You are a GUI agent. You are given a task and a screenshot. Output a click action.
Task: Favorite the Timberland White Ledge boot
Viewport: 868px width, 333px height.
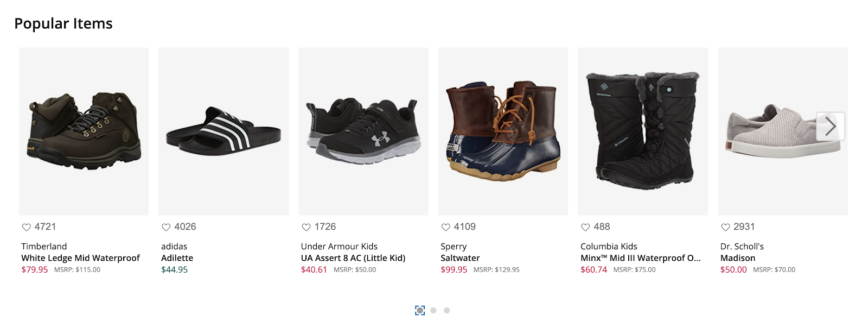pyautogui.click(x=26, y=227)
